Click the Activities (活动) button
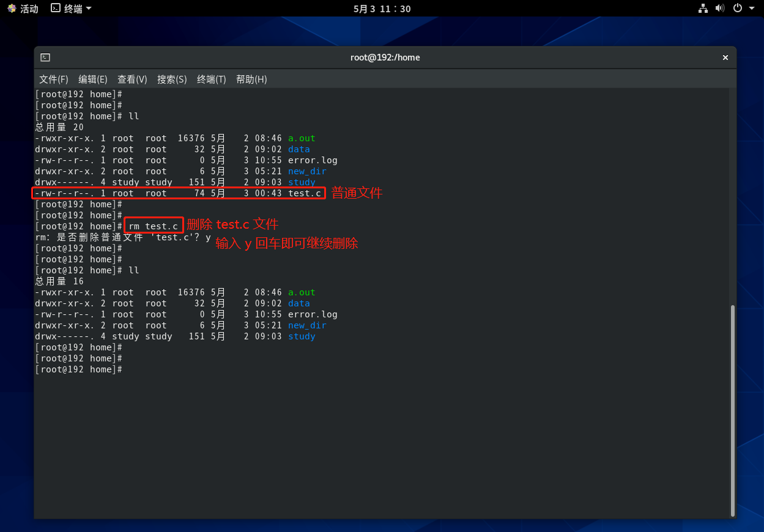Image resolution: width=764 pixels, height=532 pixels. (29, 9)
